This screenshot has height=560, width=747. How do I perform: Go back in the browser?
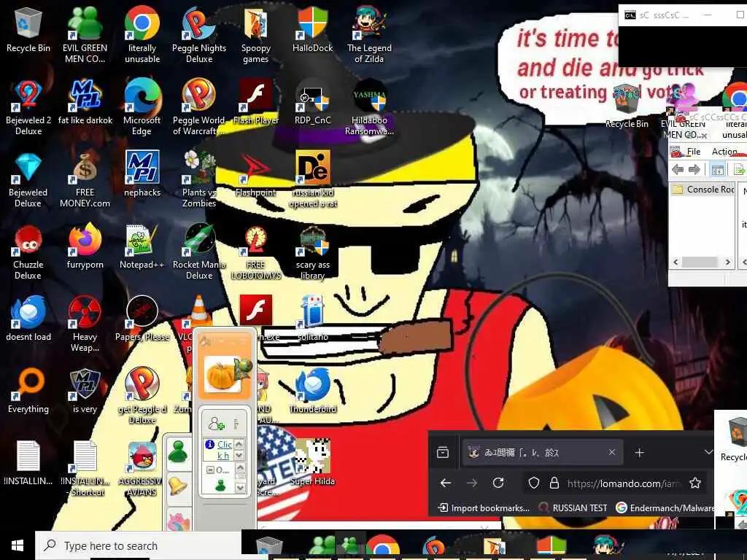(446, 483)
